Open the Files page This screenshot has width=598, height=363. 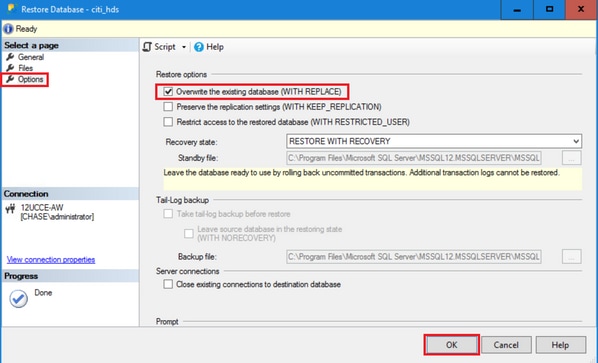[x=26, y=68]
